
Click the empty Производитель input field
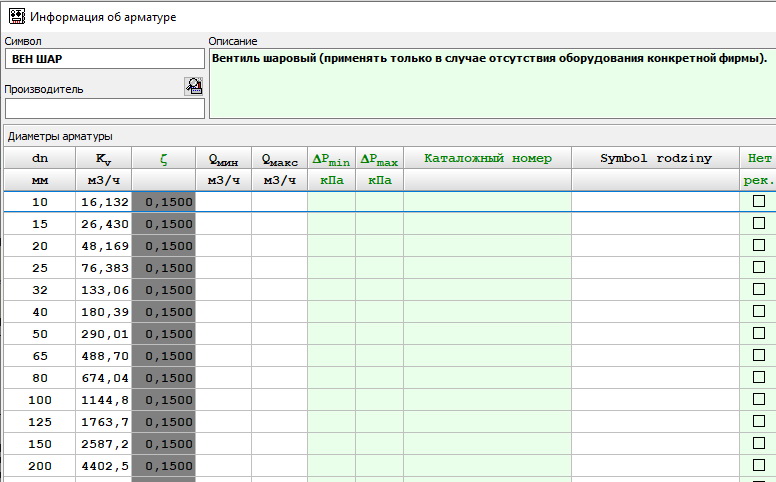tap(105, 108)
